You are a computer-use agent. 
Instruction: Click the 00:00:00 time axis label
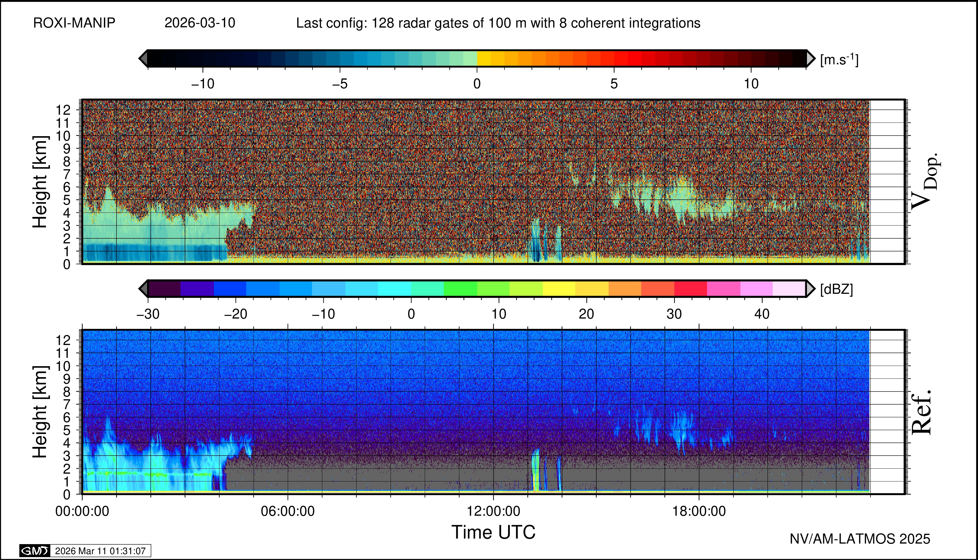(82, 511)
